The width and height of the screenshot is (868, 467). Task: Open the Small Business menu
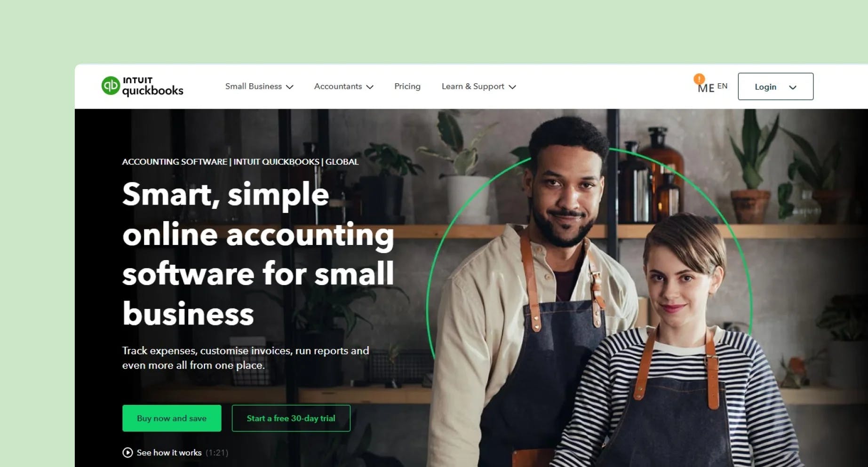point(259,87)
